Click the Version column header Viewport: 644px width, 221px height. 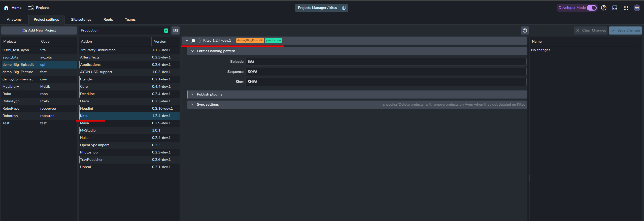tap(166, 42)
